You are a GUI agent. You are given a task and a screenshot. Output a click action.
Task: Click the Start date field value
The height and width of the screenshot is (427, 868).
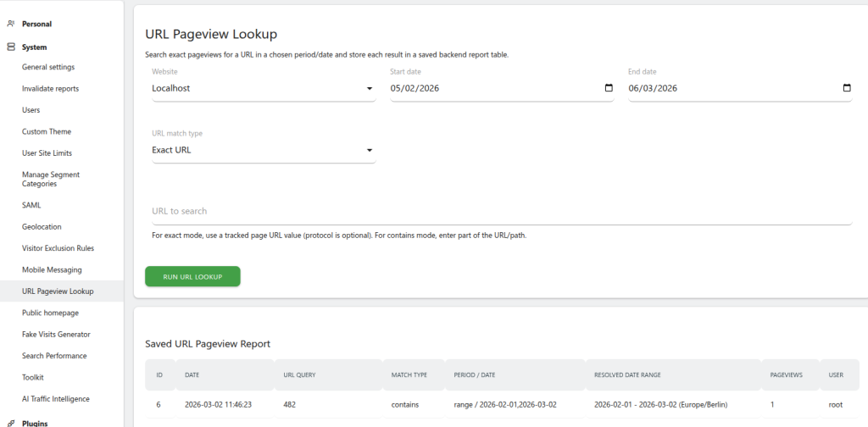415,88
